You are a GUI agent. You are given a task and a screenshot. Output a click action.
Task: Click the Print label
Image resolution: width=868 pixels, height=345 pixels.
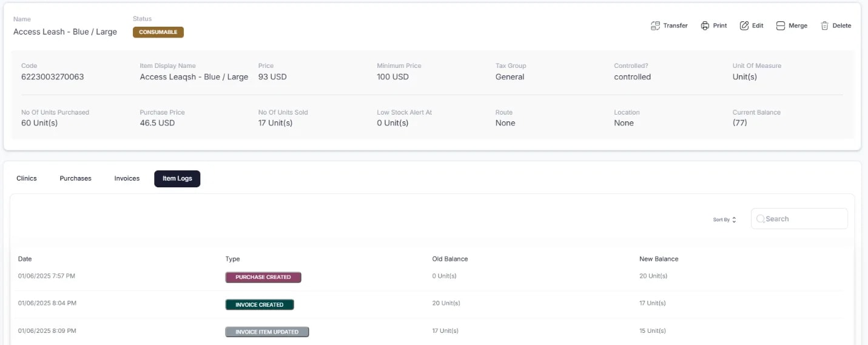tap(720, 25)
